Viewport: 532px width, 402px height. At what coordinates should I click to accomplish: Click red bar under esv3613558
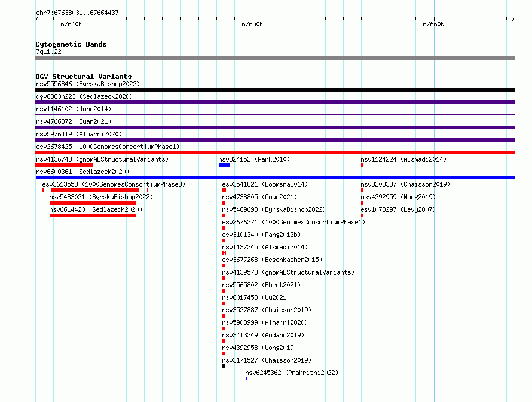pos(95,190)
